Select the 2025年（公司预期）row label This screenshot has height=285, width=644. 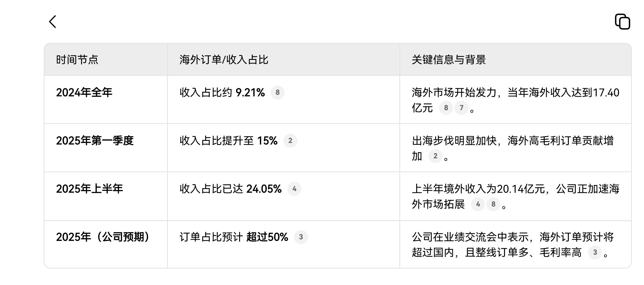click(103, 237)
